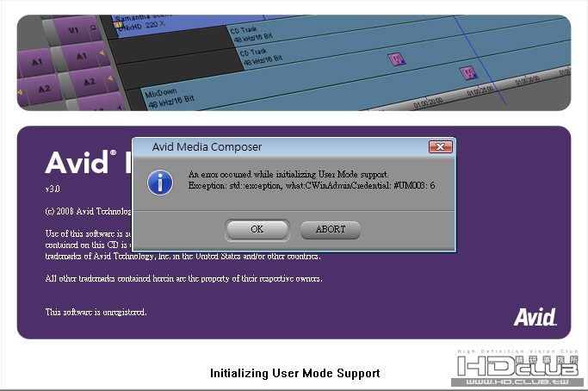Image resolution: width=588 pixels, height=391 pixels.
Task: Click 'All other trademarks contained herein' line
Action: pyautogui.click(x=183, y=278)
